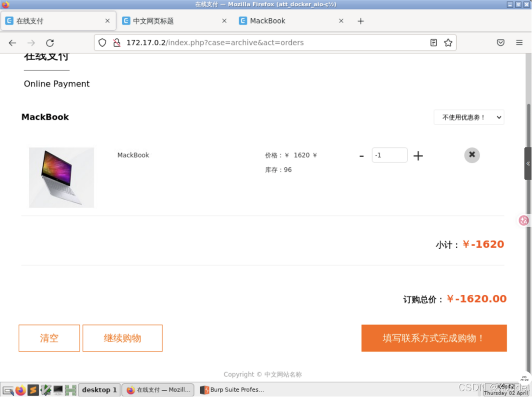This screenshot has height=397, width=532.
Task: Decrease quantity with the minus button
Action: point(362,156)
